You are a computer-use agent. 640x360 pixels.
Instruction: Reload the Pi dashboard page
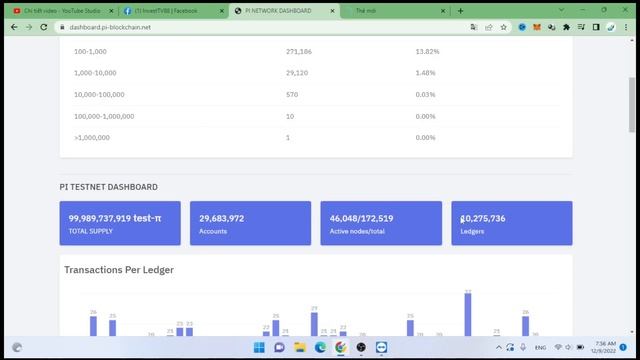pyautogui.click(x=44, y=27)
